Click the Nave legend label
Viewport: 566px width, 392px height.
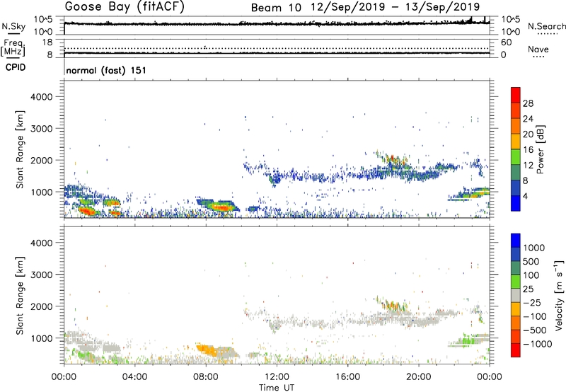pos(538,50)
